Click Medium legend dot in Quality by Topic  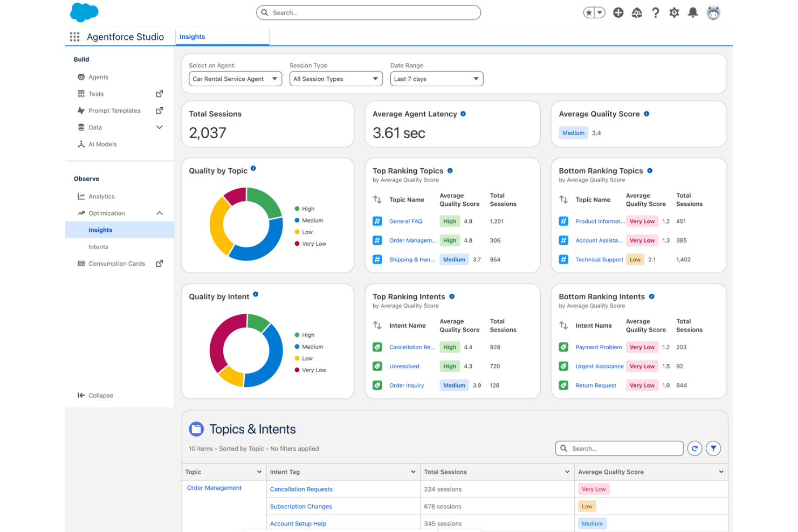point(297,220)
